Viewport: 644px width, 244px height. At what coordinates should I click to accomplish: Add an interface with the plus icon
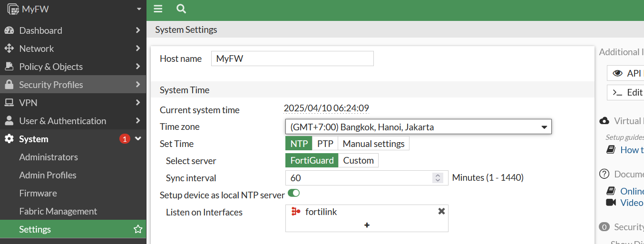pos(367,225)
